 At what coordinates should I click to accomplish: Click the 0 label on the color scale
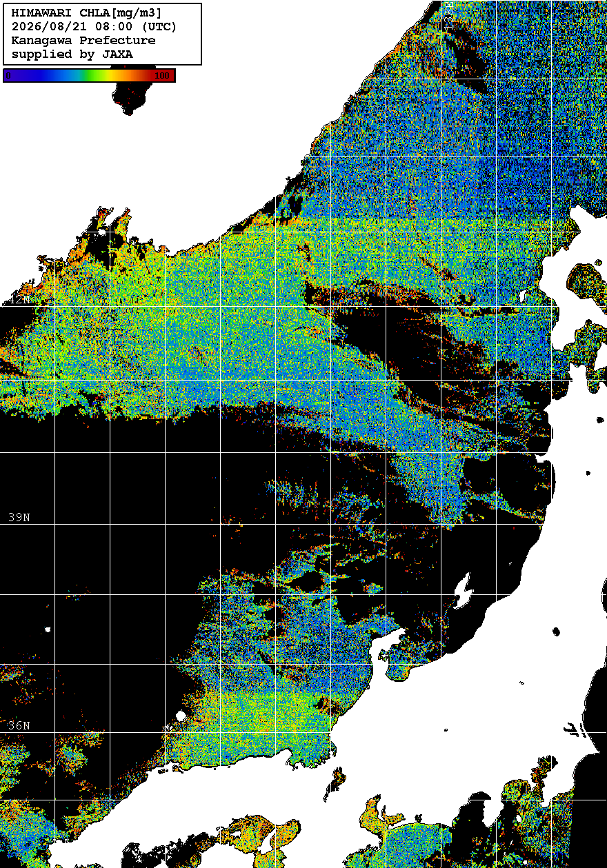tap(8, 76)
